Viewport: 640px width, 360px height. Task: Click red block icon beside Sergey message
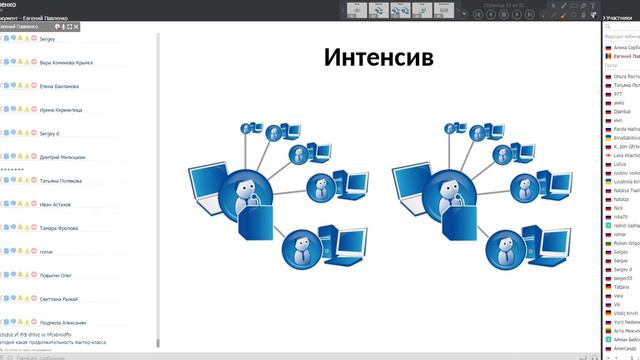(34, 38)
